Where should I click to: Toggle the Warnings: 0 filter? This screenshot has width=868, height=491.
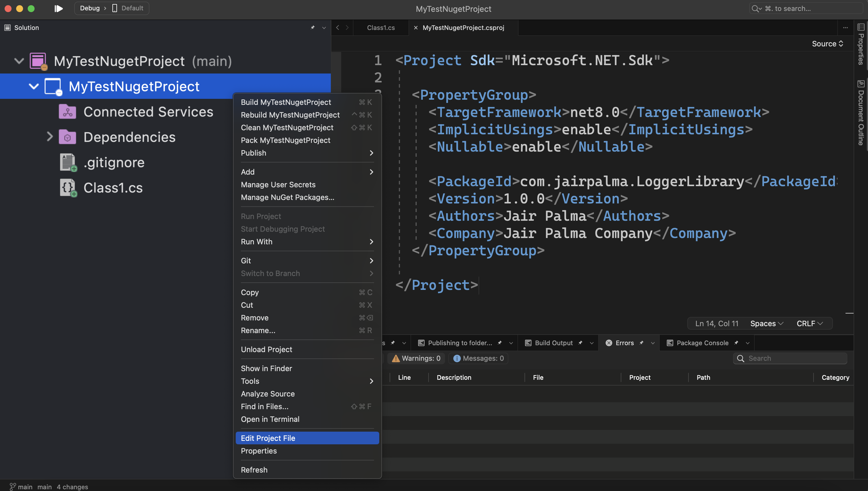(x=416, y=358)
